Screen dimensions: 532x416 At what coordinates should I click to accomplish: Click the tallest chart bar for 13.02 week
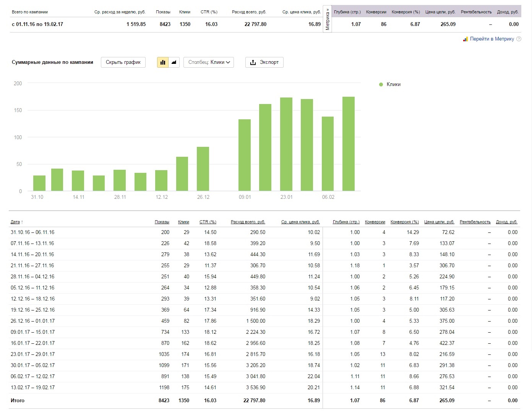pyautogui.click(x=349, y=144)
